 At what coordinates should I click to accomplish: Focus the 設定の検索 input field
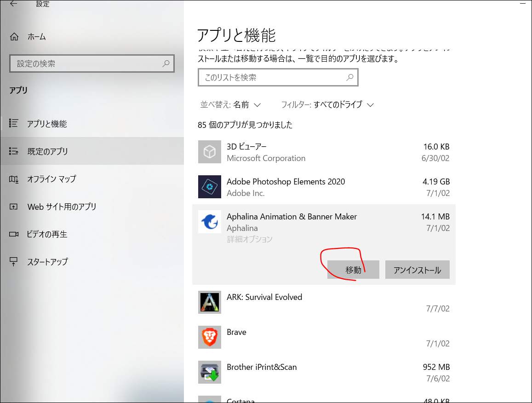tap(92, 63)
